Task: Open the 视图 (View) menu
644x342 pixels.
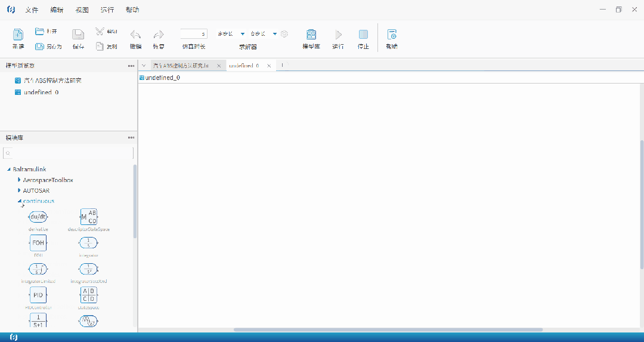Action: (82, 10)
